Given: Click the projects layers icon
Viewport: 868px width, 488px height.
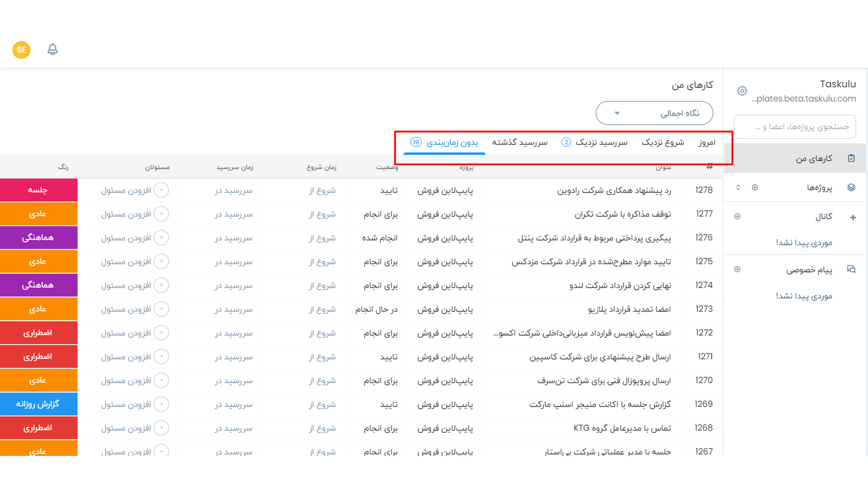Looking at the screenshot, I should click(851, 188).
